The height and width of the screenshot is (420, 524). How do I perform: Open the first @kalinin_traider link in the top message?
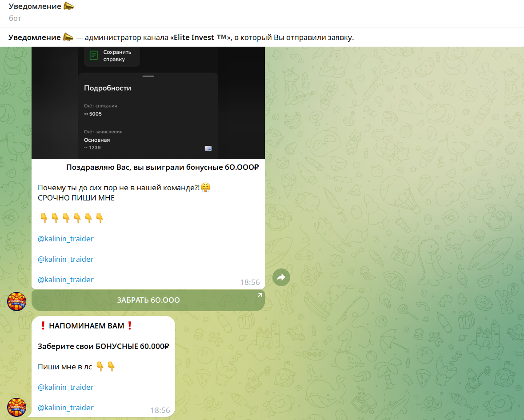click(65, 239)
